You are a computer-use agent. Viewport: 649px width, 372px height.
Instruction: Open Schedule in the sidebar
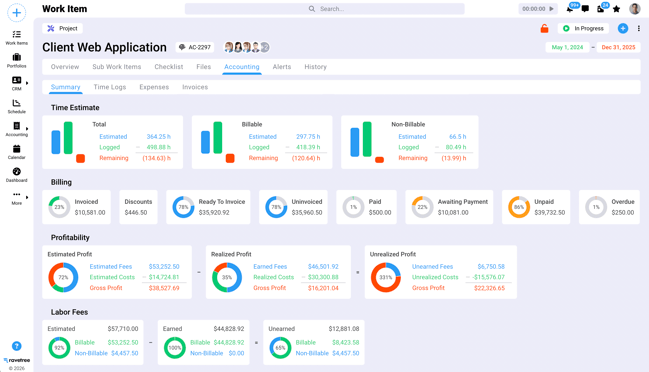(17, 106)
